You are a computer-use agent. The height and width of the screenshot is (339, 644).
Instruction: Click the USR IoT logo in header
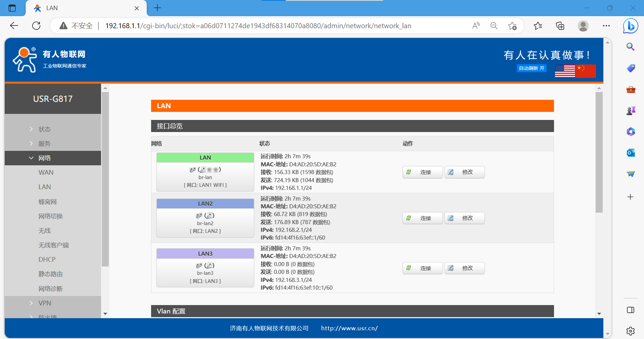click(x=25, y=60)
